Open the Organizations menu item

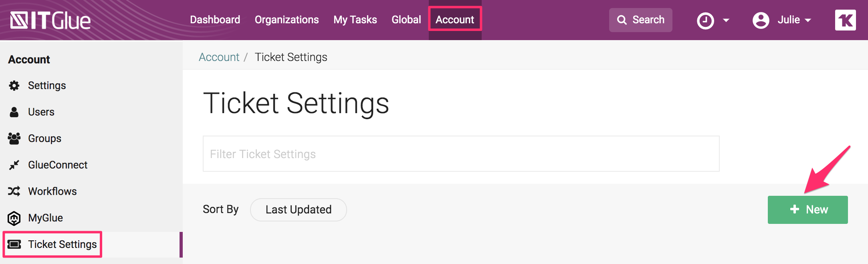pos(287,19)
